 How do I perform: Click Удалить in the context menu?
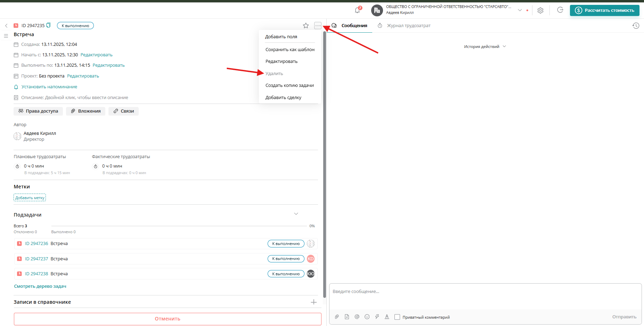[274, 74]
